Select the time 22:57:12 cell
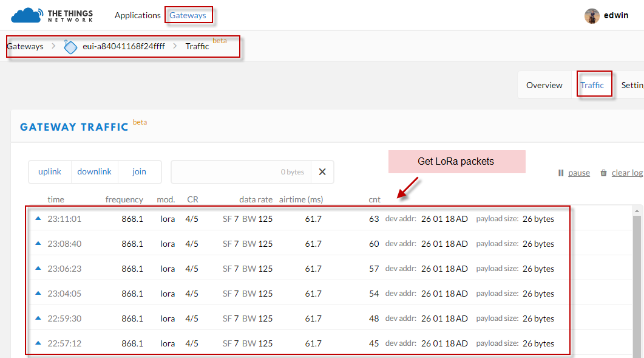This screenshot has height=358, width=644. point(64,343)
